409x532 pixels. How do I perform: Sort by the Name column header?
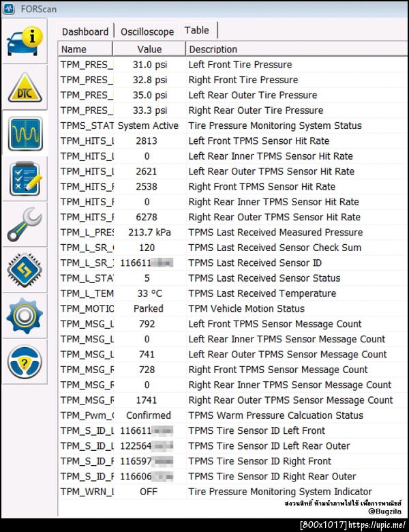[x=85, y=49]
